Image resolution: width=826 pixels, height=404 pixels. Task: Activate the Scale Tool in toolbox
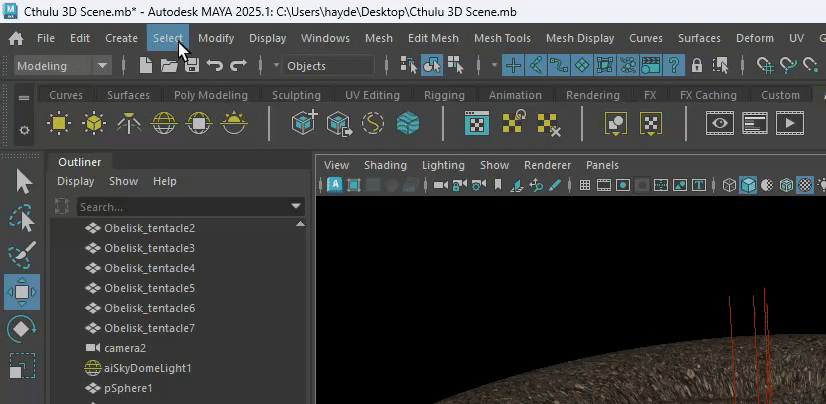[x=22, y=366]
